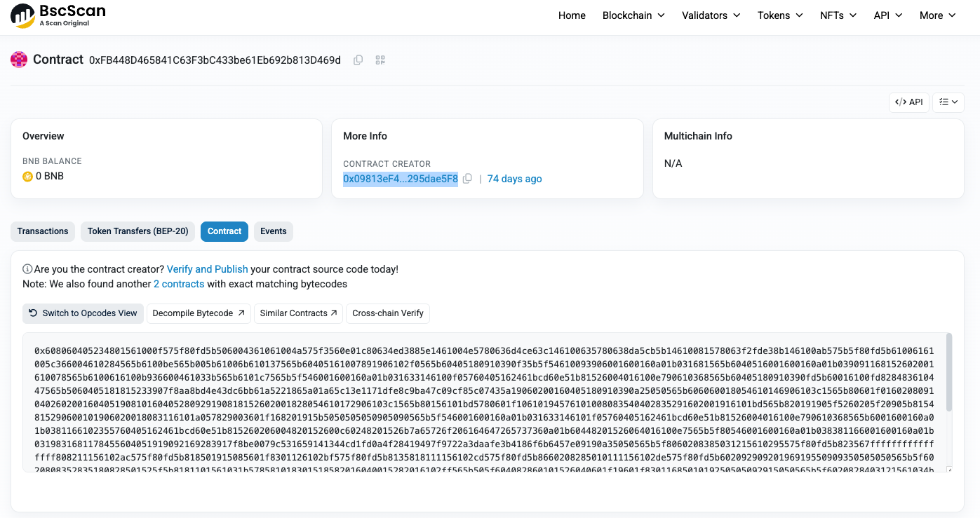Open contract creator address link

point(401,179)
